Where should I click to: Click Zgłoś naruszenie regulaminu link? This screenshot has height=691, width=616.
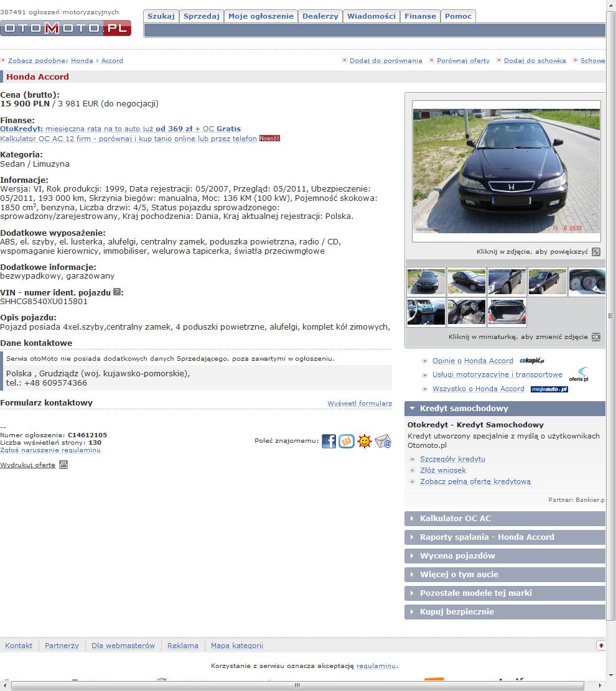(50, 450)
